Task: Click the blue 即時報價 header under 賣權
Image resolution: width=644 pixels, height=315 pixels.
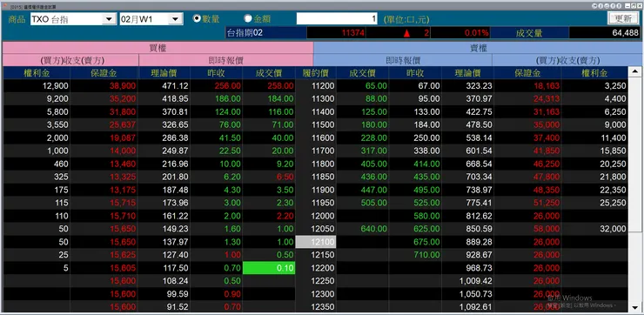Action: 403,60
